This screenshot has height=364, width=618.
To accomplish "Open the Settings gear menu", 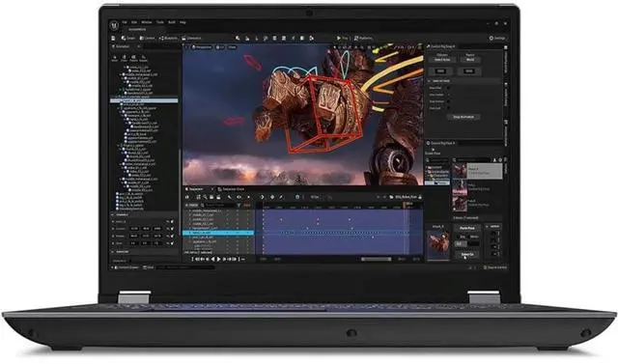I will click(497, 39).
